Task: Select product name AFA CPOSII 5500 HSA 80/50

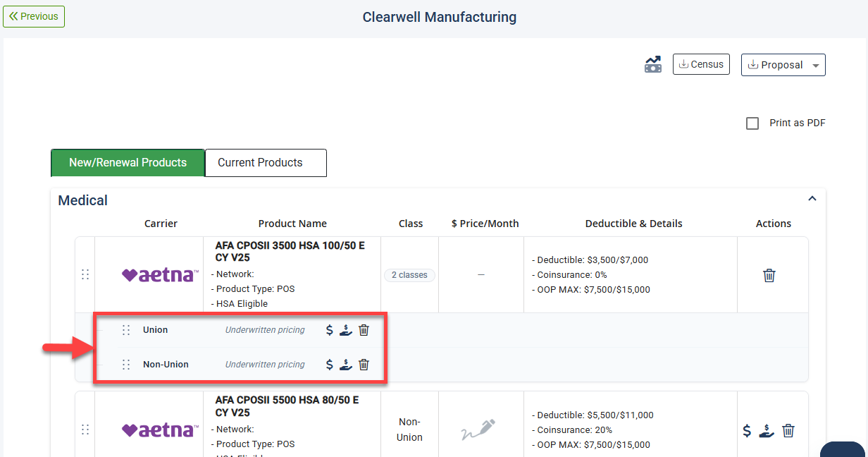Action: click(x=287, y=406)
